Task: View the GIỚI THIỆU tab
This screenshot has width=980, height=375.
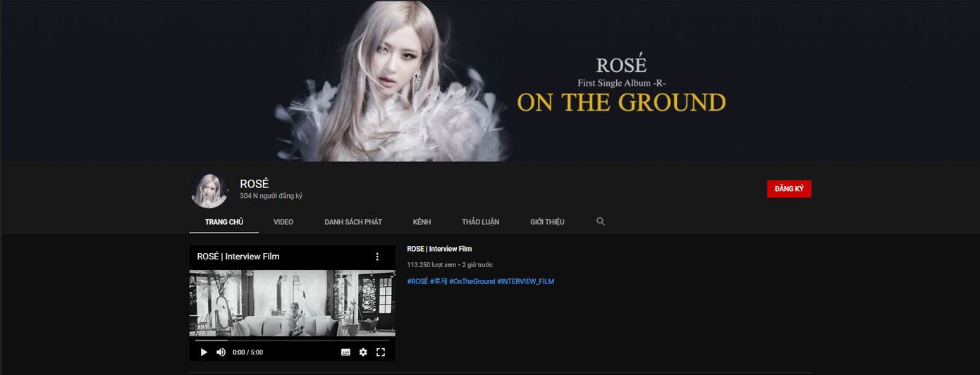Action: coord(547,221)
